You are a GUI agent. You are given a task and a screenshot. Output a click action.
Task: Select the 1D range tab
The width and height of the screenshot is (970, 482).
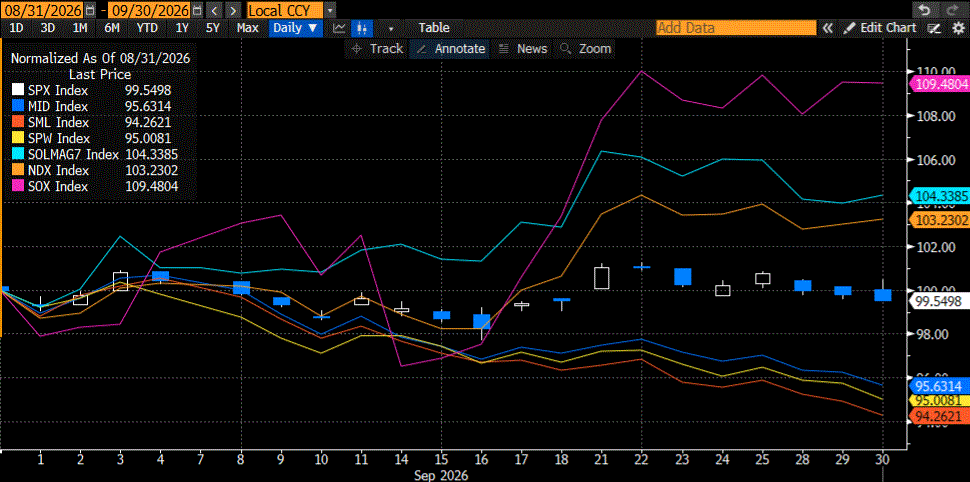(17, 28)
